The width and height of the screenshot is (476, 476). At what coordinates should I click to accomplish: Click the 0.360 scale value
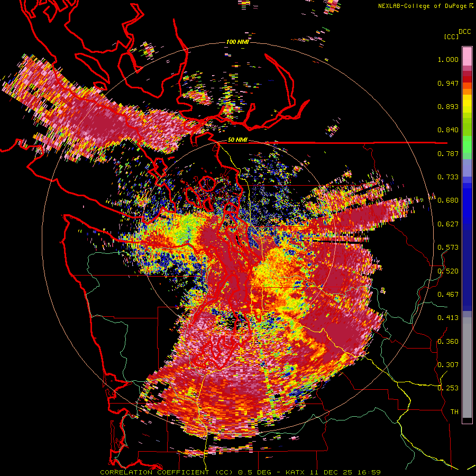pyautogui.click(x=448, y=342)
